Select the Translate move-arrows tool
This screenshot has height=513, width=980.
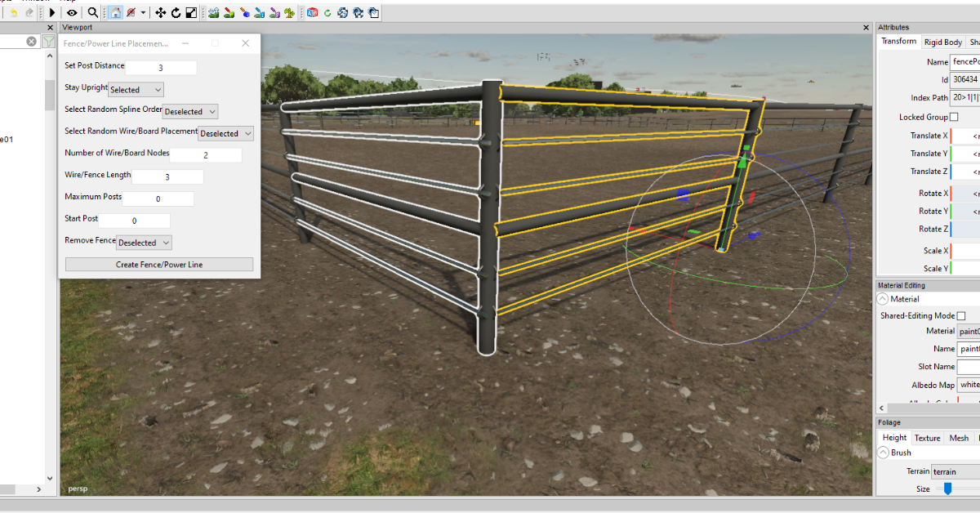pyautogui.click(x=160, y=13)
